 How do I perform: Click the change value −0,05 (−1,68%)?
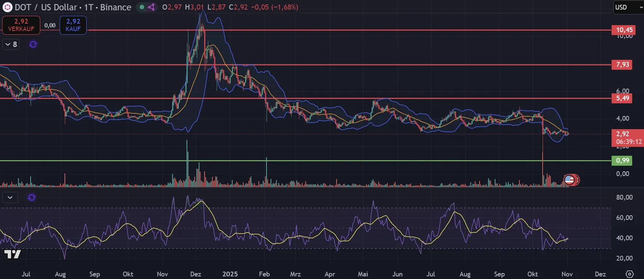pos(275,7)
